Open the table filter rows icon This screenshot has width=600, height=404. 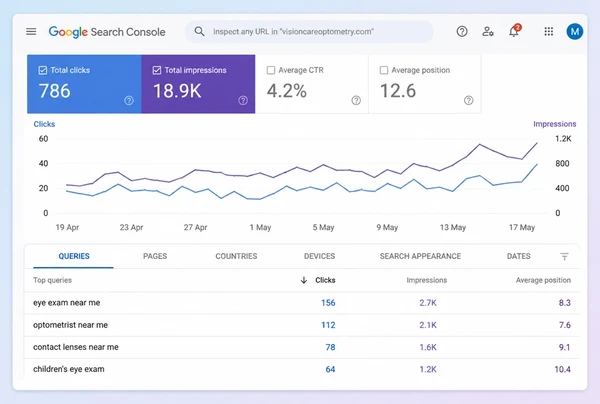[564, 256]
